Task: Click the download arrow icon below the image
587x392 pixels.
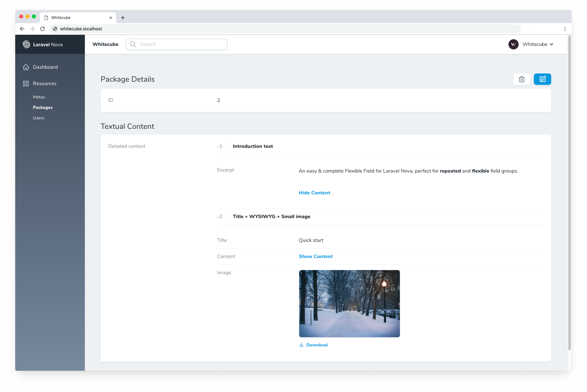Action: [301, 345]
